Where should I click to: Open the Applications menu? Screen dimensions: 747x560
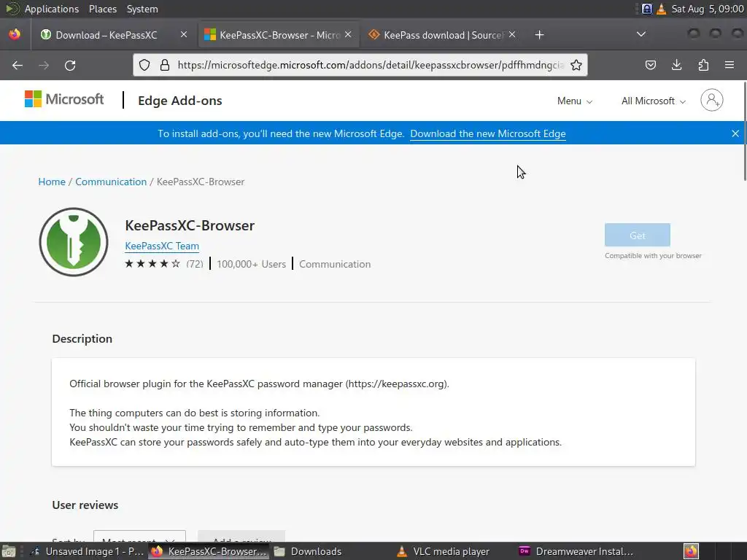(x=52, y=9)
